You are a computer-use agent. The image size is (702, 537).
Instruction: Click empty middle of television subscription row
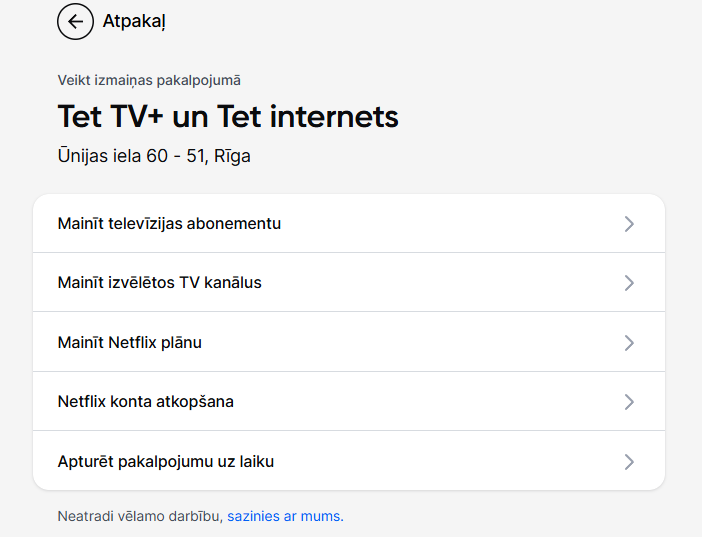pos(448,223)
